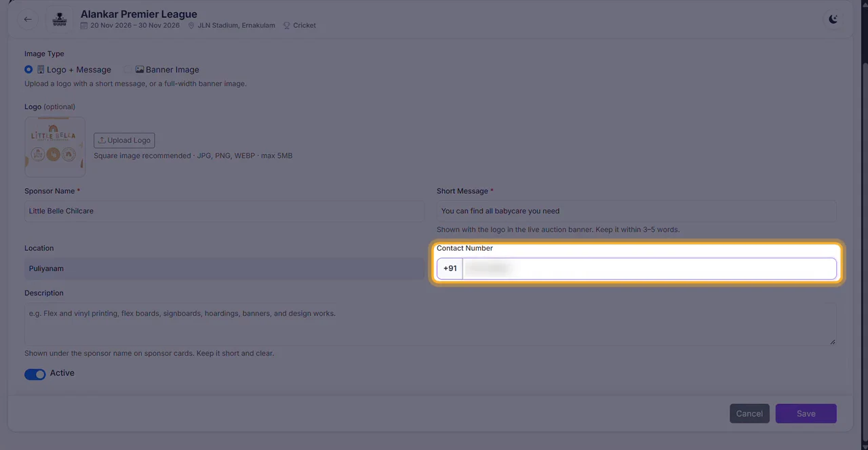Click the JLN Stadium, Ernakulam text

(237, 26)
